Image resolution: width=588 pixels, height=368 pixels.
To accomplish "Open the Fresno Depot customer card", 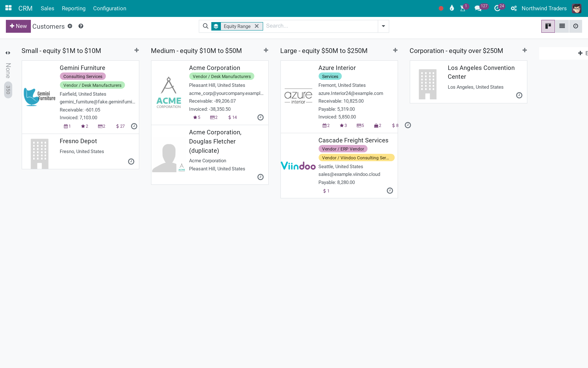I will click(80, 151).
